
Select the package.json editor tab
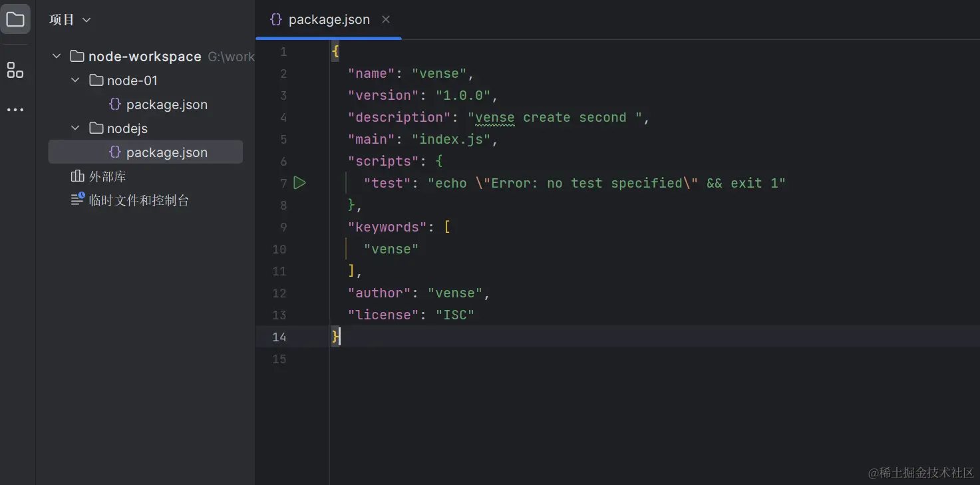329,20
